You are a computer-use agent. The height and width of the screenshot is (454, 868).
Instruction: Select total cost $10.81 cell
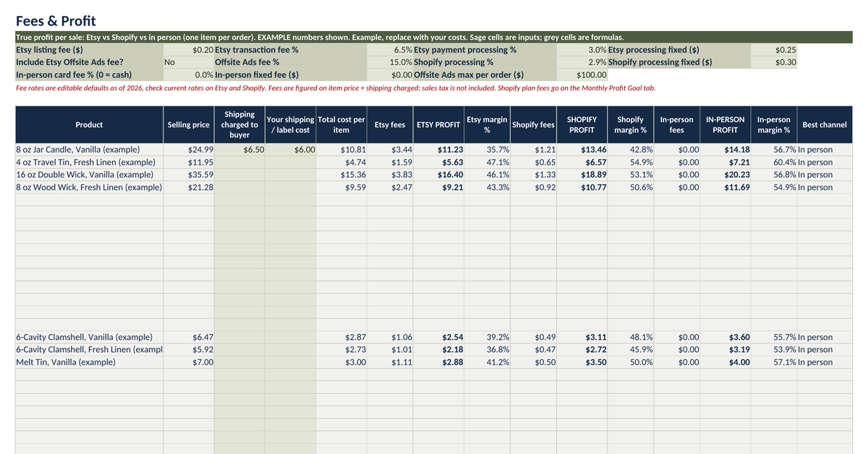pos(341,150)
